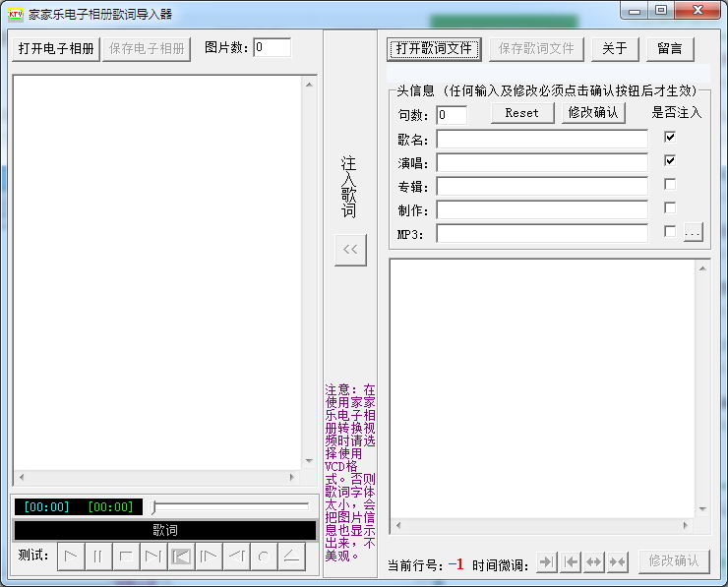Click in the 专辑 text field
Image resolution: width=728 pixels, height=587 pixels.
[542, 187]
